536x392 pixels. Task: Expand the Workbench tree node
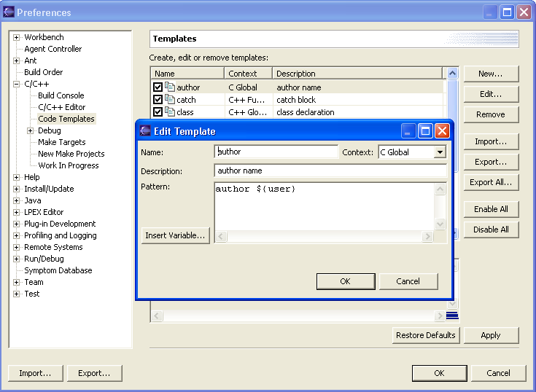tap(17, 37)
